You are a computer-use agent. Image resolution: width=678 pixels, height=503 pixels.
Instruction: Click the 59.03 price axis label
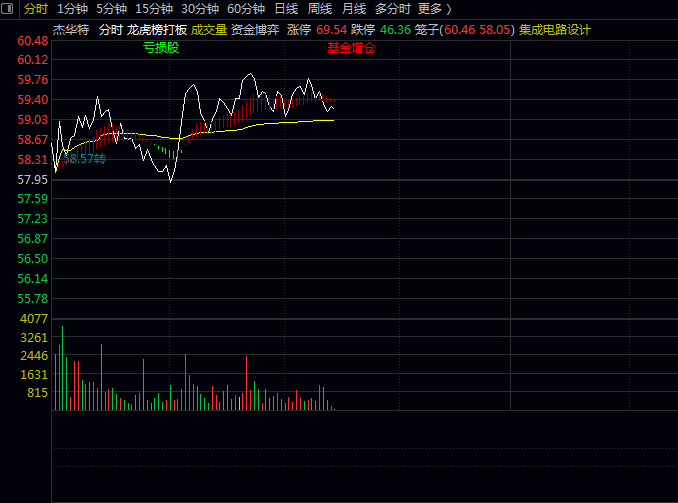tap(32, 119)
